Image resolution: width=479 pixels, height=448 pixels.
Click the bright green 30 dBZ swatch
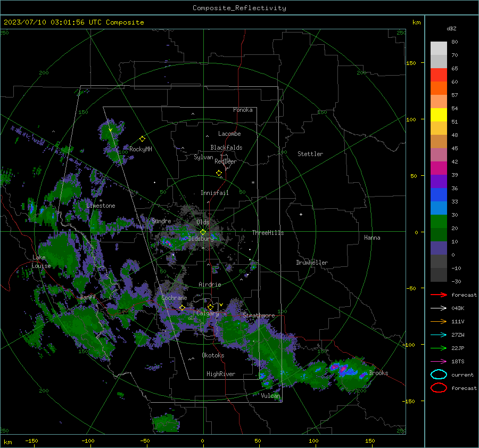click(439, 221)
